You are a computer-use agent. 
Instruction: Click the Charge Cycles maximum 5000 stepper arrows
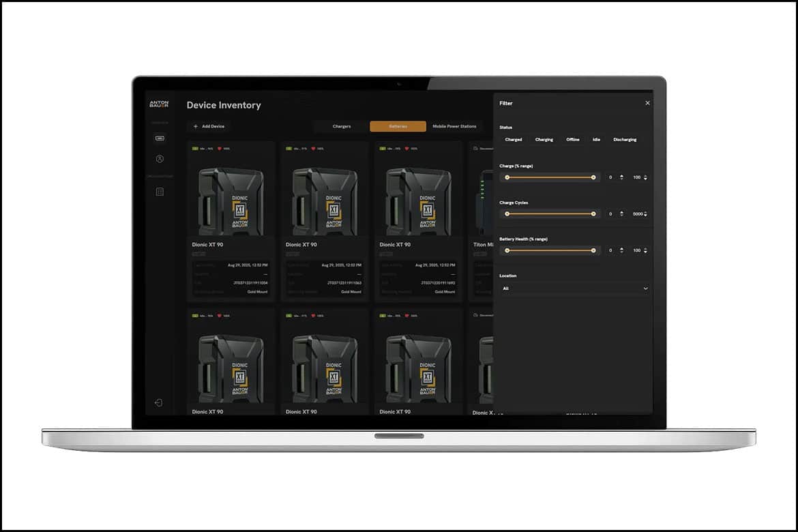[x=645, y=213]
